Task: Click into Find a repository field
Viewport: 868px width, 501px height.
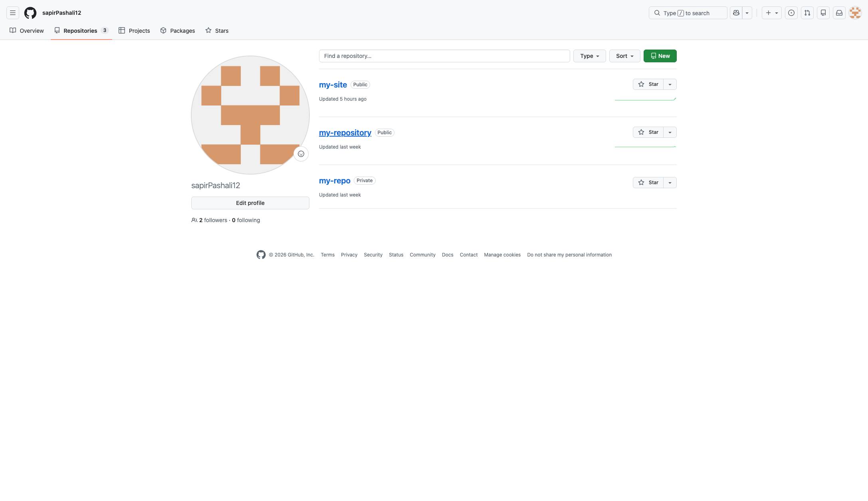Action: 444,56
